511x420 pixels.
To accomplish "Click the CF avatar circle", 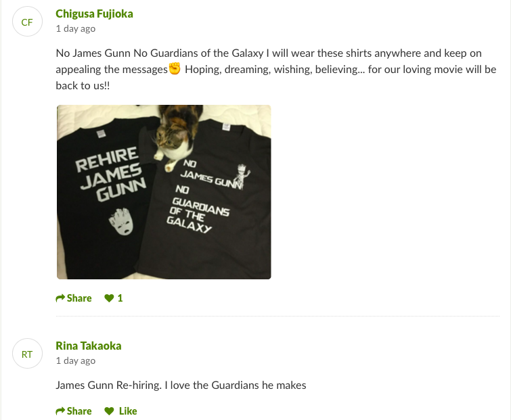I will point(27,22).
